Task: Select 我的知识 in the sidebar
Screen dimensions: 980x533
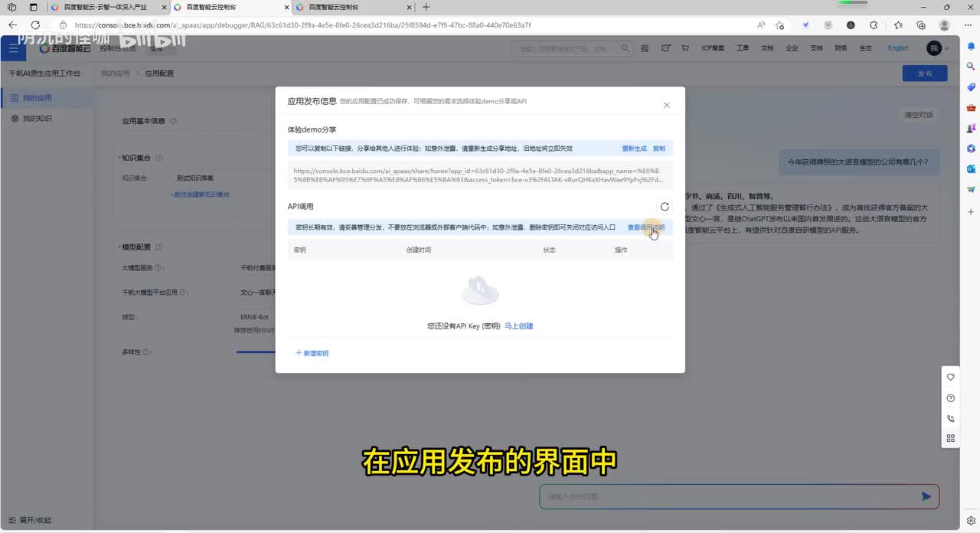Action: (x=37, y=119)
